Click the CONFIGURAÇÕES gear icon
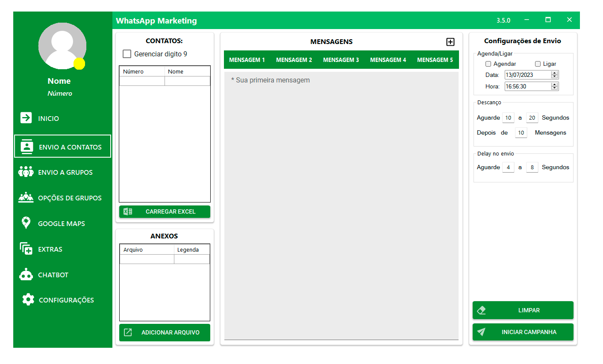603x364 pixels. tap(28, 299)
